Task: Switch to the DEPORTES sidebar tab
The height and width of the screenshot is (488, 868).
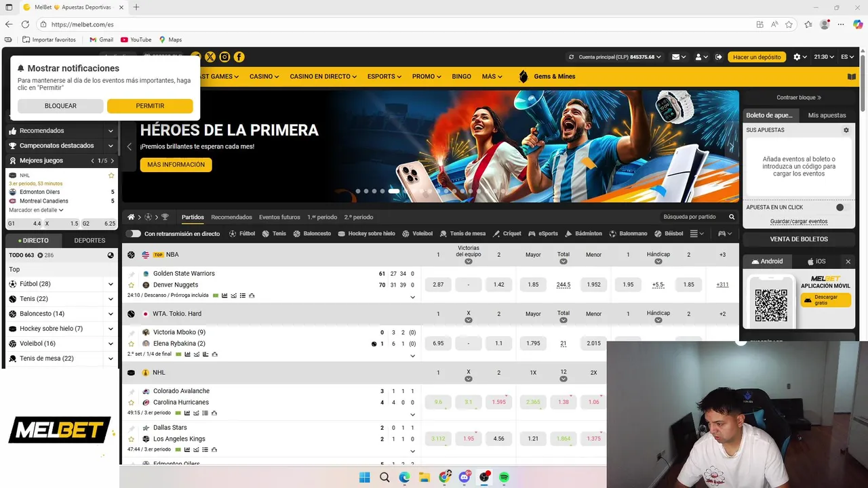Action: 90,240
